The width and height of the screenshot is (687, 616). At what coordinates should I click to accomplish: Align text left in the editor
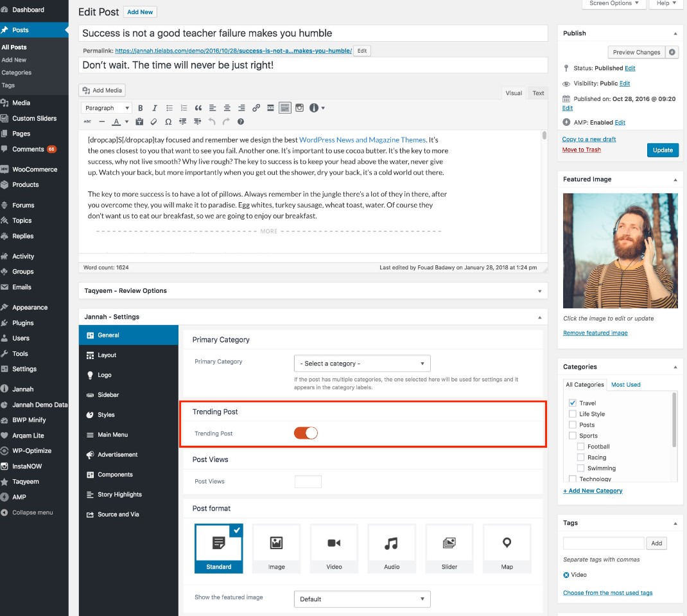point(213,108)
